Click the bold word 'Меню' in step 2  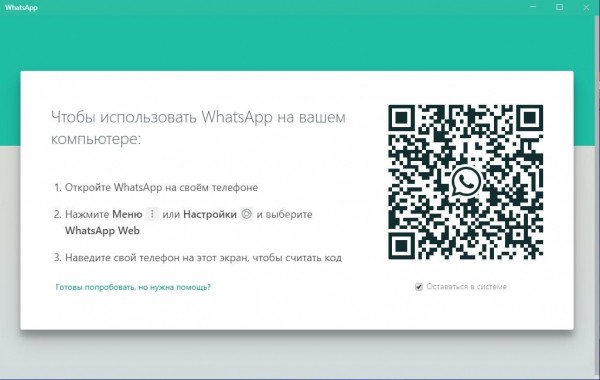pos(127,214)
